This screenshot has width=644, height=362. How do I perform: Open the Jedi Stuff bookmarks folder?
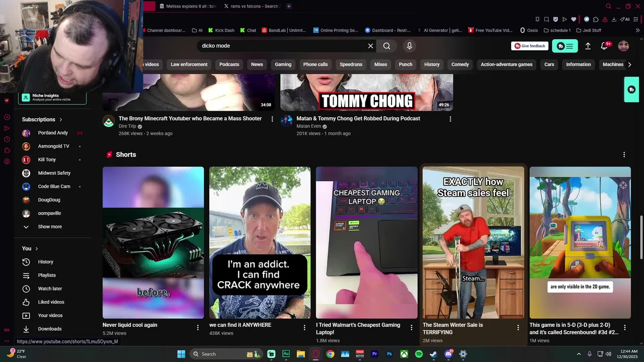[x=589, y=30]
